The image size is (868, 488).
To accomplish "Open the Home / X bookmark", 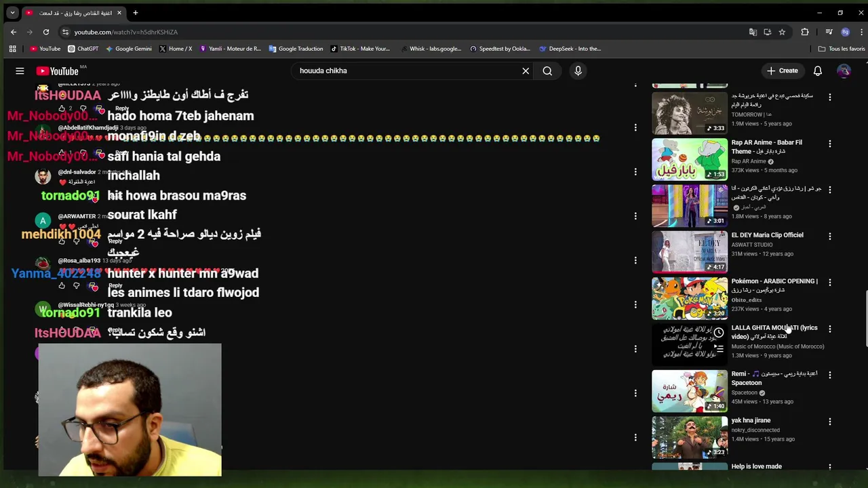I will point(175,49).
